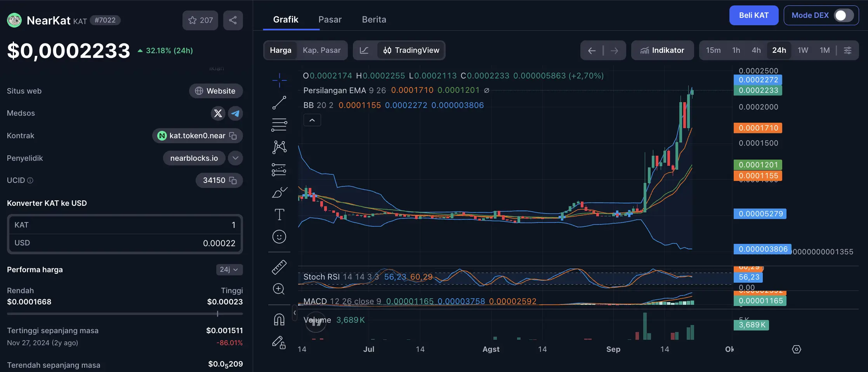This screenshot has width=868, height=372.
Task: Copy UCID 34150
Action: [233, 181]
